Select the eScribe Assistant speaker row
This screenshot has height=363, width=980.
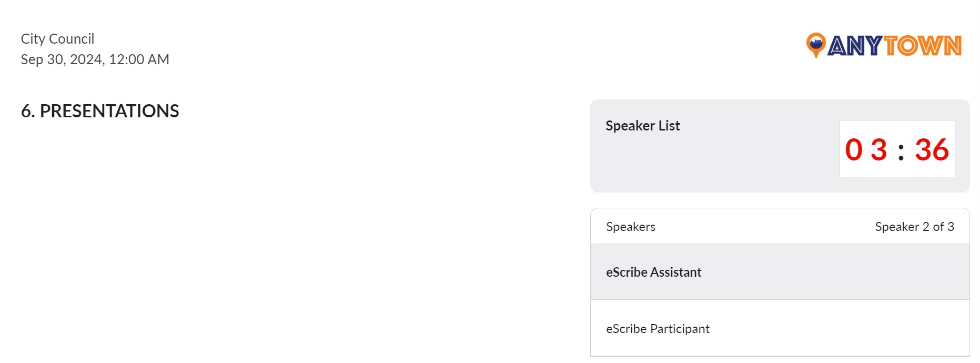coord(780,272)
